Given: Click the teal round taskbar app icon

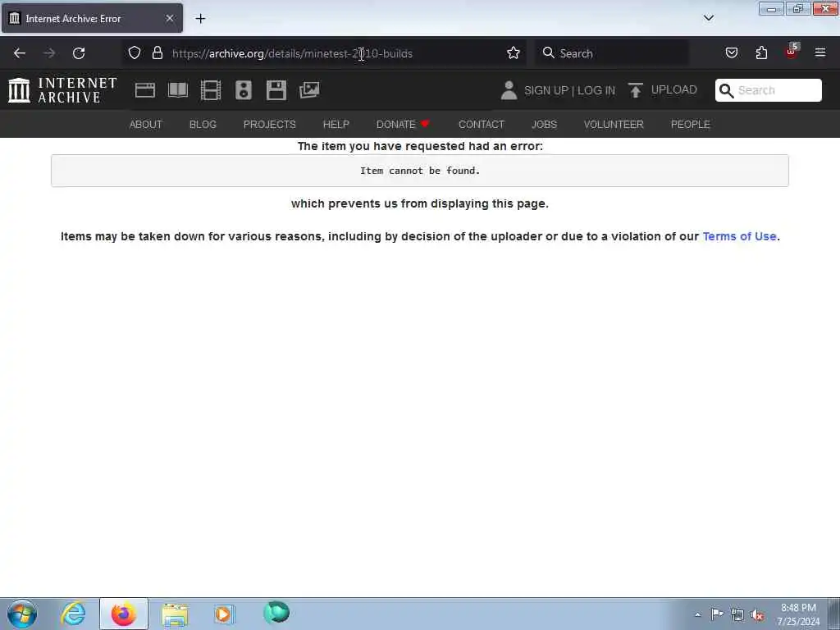Looking at the screenshot, I should (277, 612).
